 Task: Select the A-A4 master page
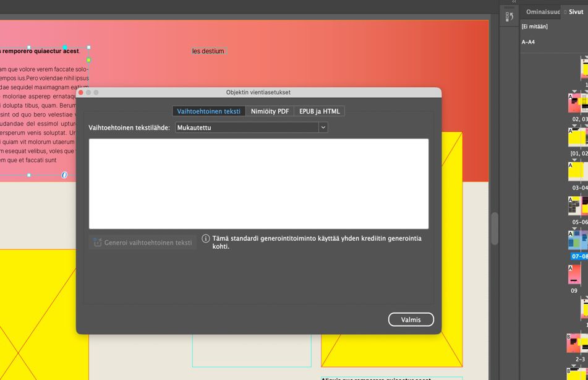tap(528, 42)
